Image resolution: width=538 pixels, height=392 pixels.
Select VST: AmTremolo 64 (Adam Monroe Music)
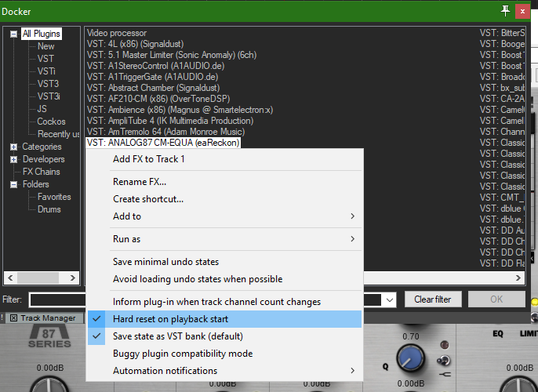tap(165, 132)
